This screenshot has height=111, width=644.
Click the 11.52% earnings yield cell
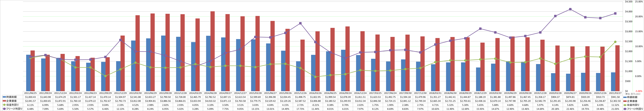click(615, 105)
